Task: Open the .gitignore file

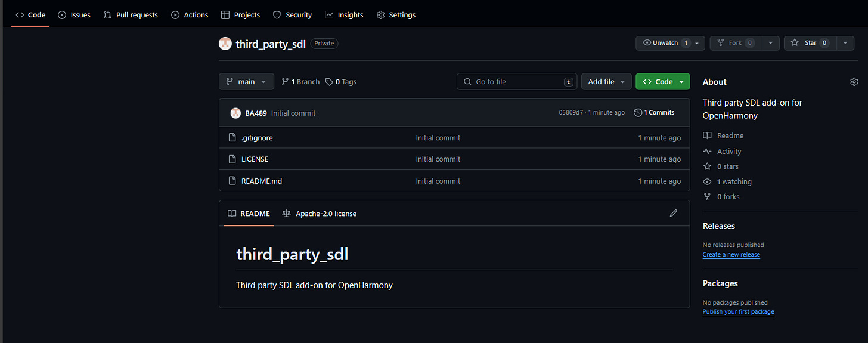Action: [257, 138]
